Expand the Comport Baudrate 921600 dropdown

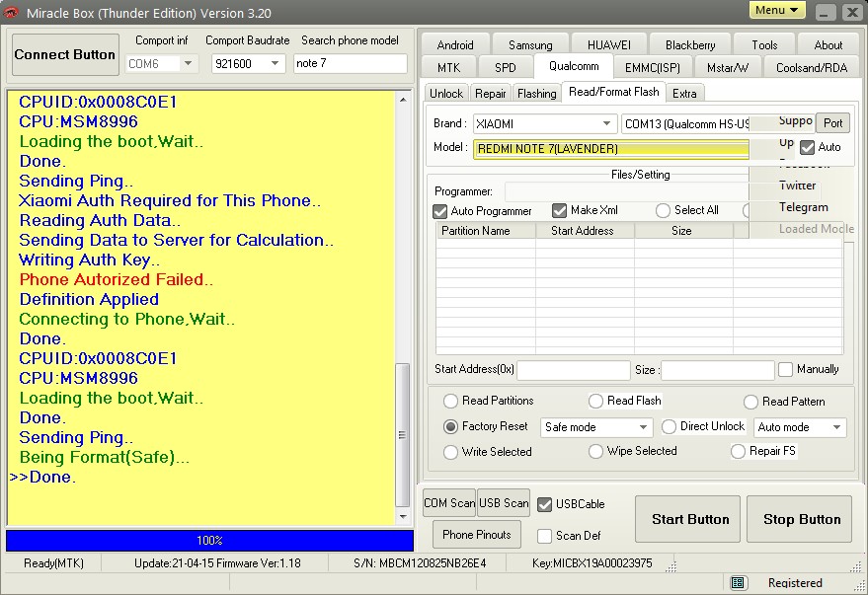pos(275,63)
